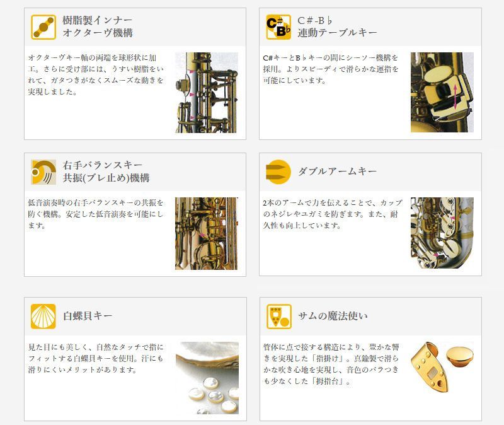Click the C#-B♭ table key icon
The image size is (504, 425).
click(278, 27)
